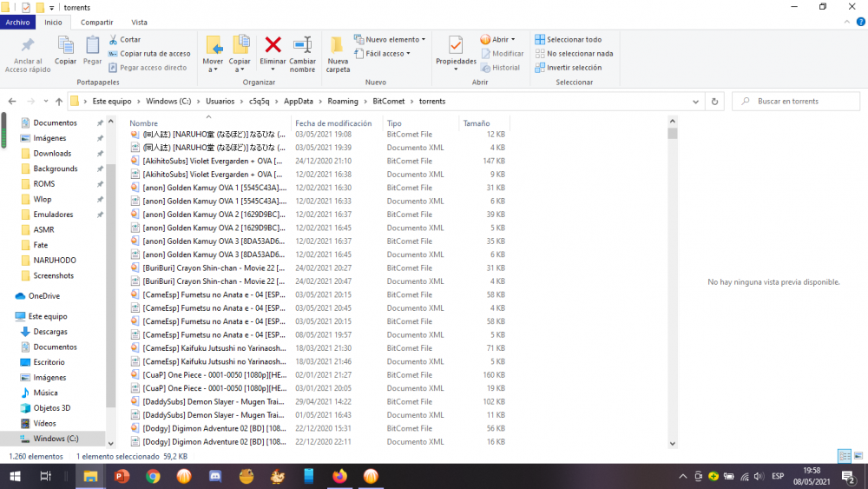This screenshot has width=868, height=489.
Task: Open Google Chrome from the taskbar
Action: point(153,476)
